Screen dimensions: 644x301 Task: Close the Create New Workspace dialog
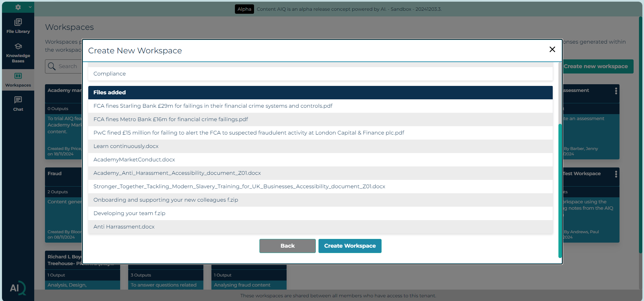552,49
